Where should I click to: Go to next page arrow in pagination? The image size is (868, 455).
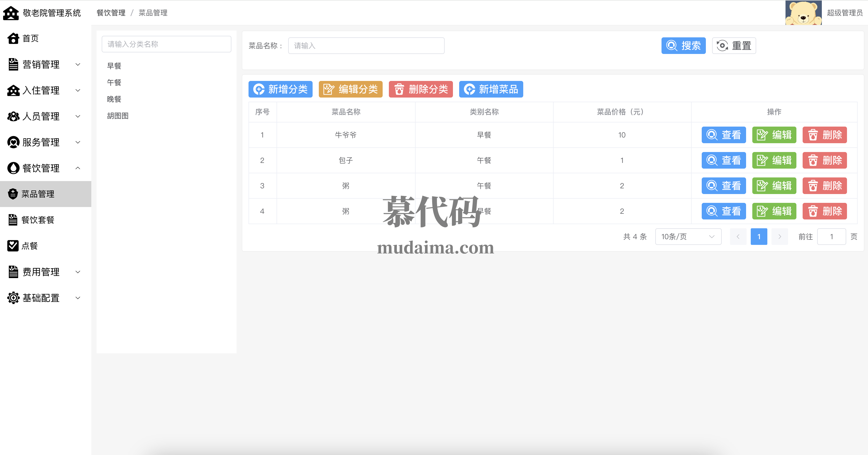(779, 237)
